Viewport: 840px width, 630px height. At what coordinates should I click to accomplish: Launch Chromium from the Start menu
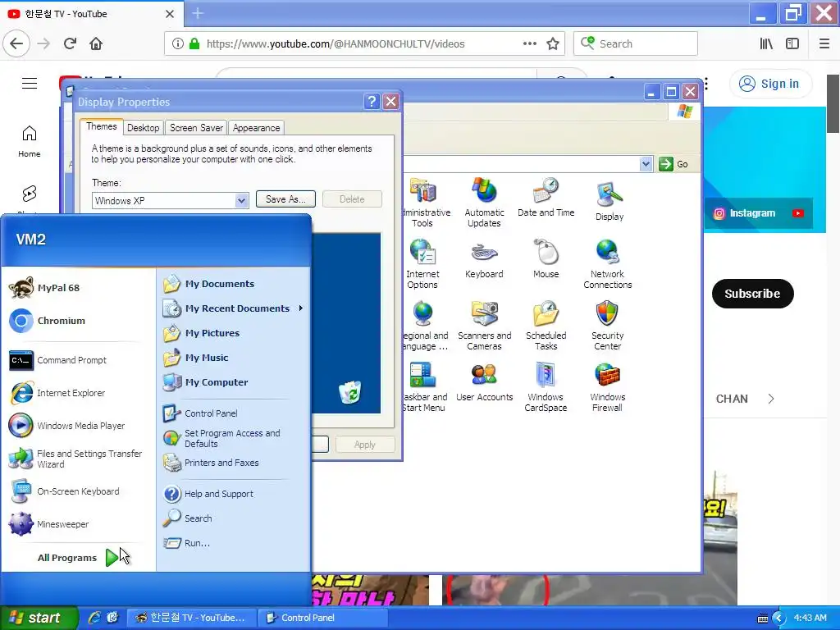point(47,321)
